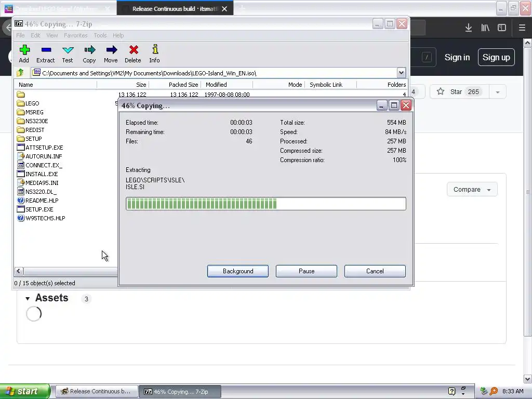Click the Copy toolbar icon
The image size is (532, 399).
click(x=89, y=54)
